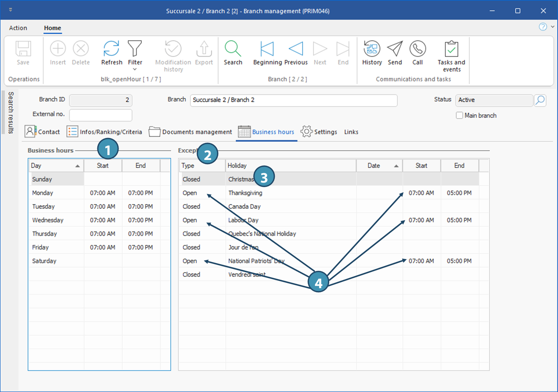
Task: Expand the ribbon options chevron beside help
Action: pos(552,27)
